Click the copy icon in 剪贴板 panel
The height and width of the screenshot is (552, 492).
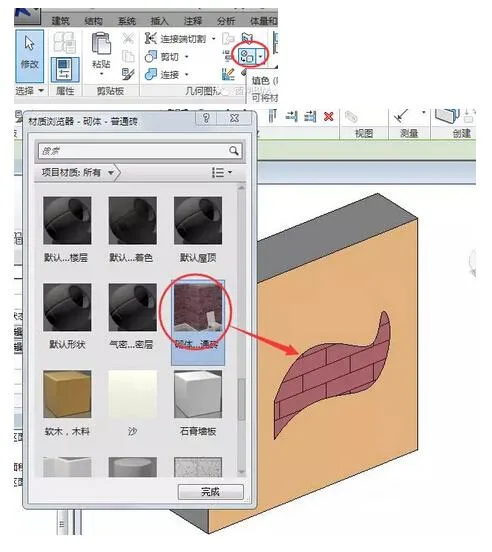(128, 56)
